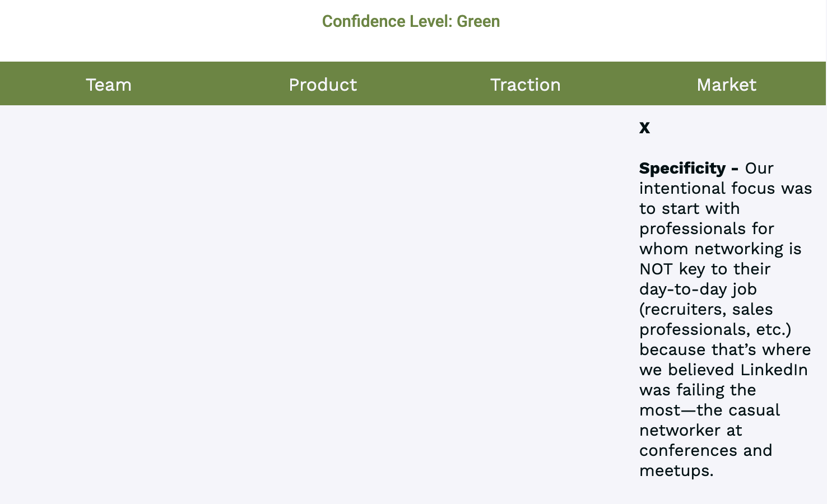827x504 pixels.
Task: Click the Confidence Level title text
Action: [x=411, y=21]
